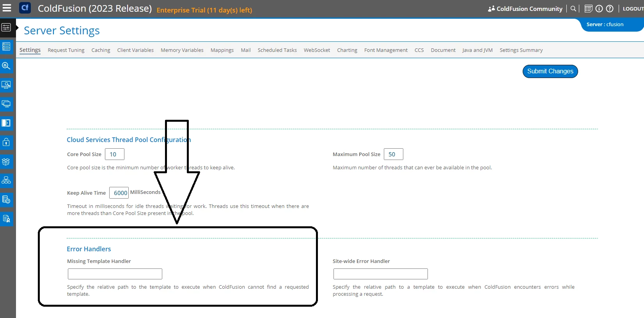Open the server update icon in the sidebar
The height and width of the screenshot is (318, 644).
click(x=6, y=199)
